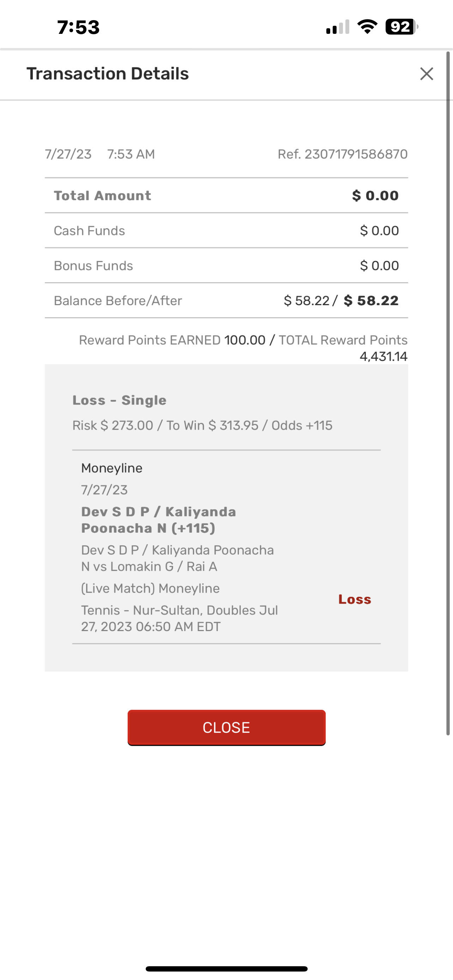Tap the battery level indicator
This screenshot has height=980, width=453.
[x=401, y=26]
